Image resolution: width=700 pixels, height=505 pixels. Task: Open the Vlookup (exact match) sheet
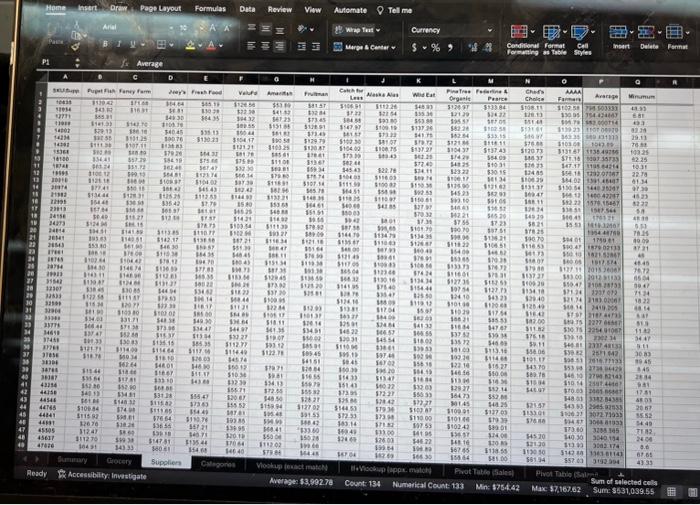coord(292,466)
